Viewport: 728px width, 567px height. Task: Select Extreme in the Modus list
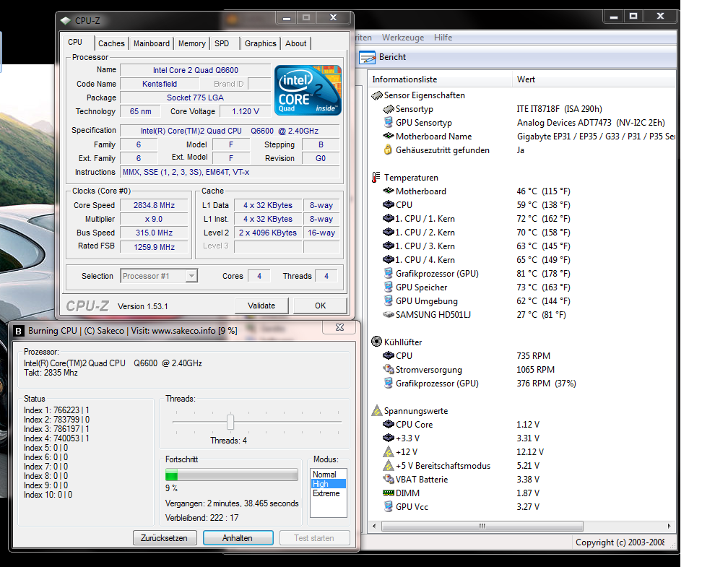click(326, 493)
